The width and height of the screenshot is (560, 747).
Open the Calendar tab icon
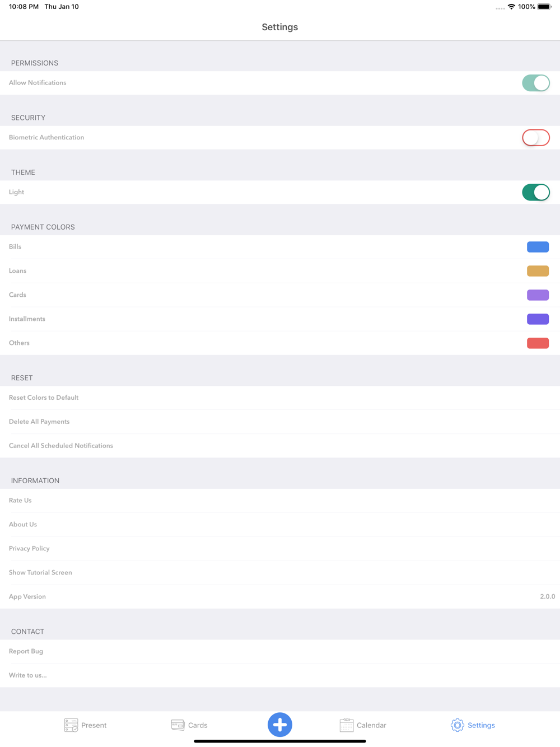[347, 725]
